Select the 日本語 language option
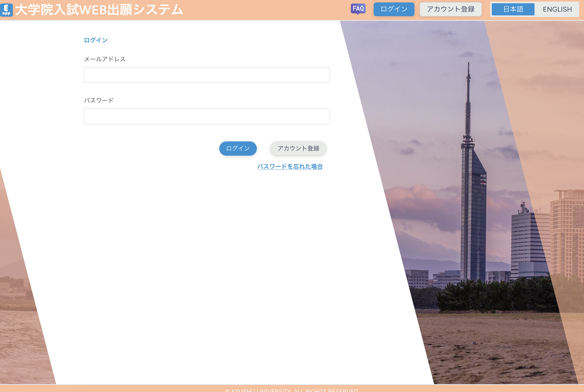 point(513,9)
